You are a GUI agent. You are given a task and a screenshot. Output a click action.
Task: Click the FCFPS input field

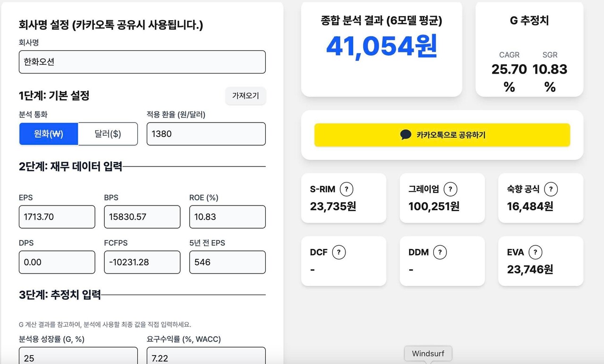click(142, 262)
